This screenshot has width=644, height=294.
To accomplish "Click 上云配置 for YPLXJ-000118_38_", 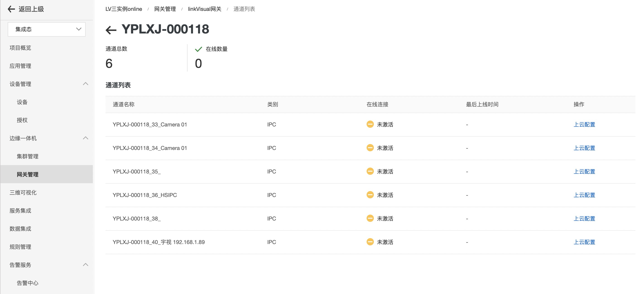I will point(584,218).
